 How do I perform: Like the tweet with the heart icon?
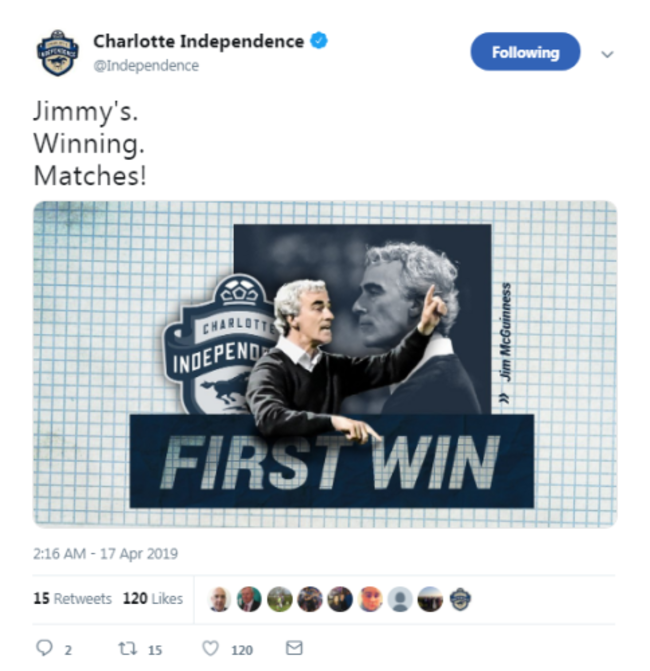(210, 648)
